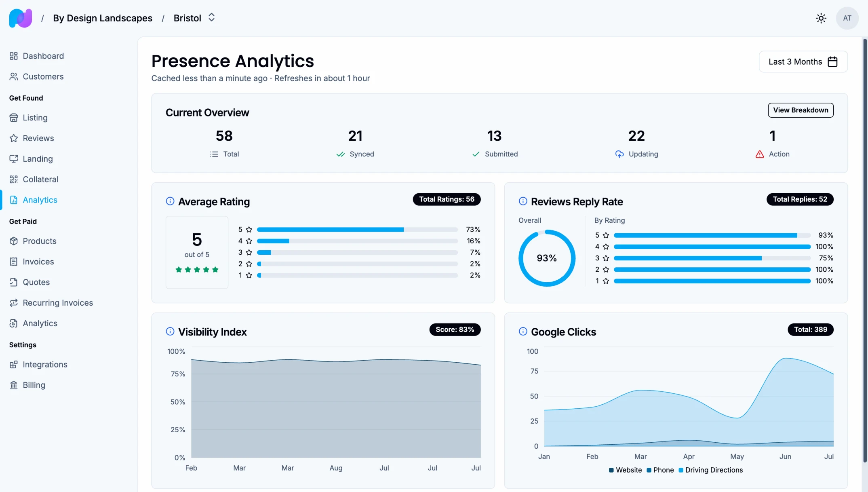
Task: Open the Bristol location switcher
Action: coord(211,17)
